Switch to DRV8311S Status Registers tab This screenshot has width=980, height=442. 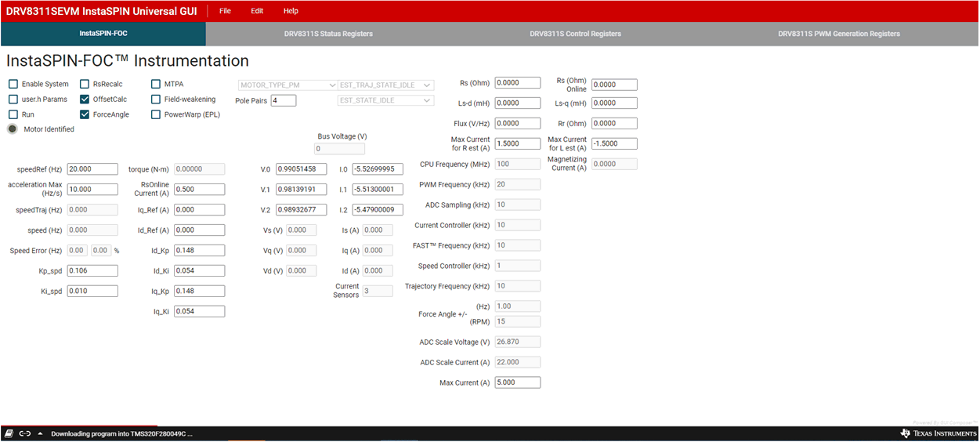(x=328, y=34)
